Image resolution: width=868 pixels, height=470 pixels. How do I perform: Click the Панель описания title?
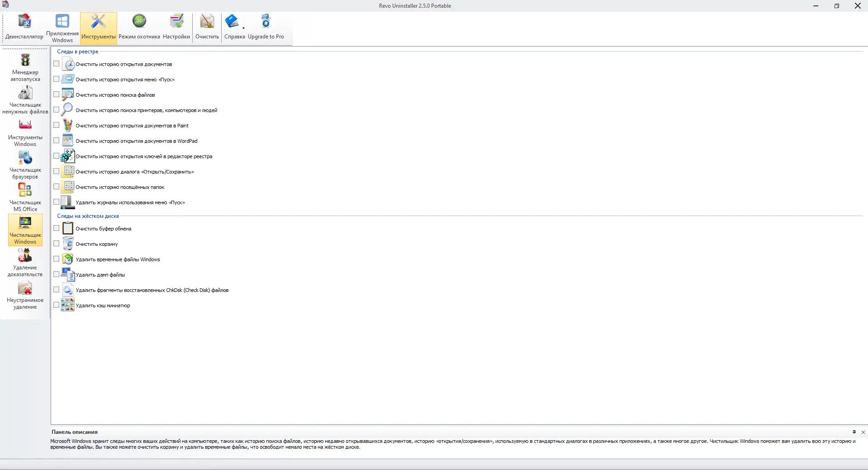[x=75, y=432]
